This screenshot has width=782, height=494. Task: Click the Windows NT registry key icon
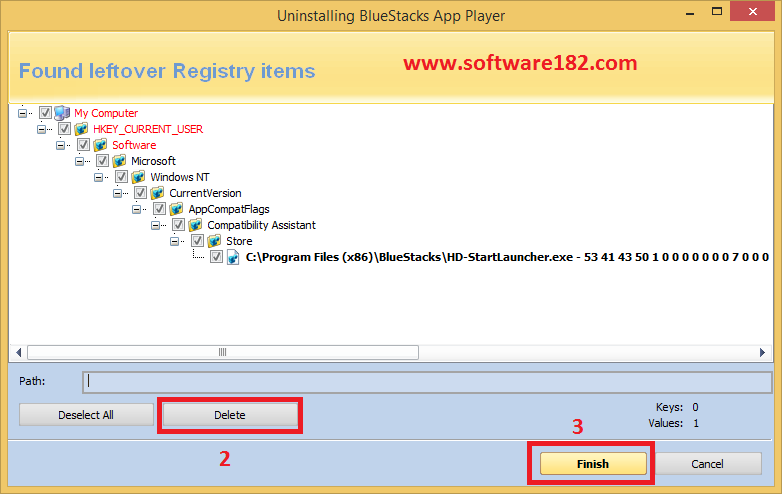click(138, 177)
